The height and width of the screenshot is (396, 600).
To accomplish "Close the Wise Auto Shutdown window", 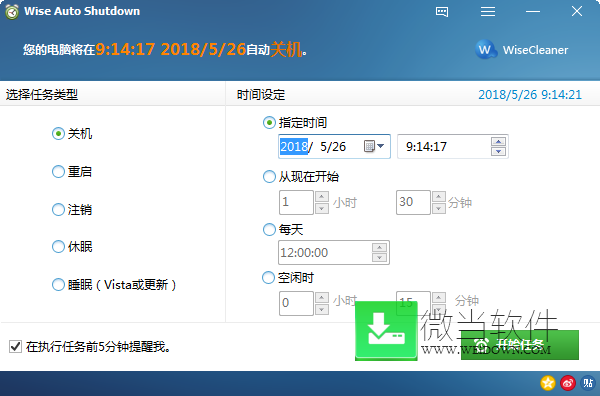I will tap(577, 11).
